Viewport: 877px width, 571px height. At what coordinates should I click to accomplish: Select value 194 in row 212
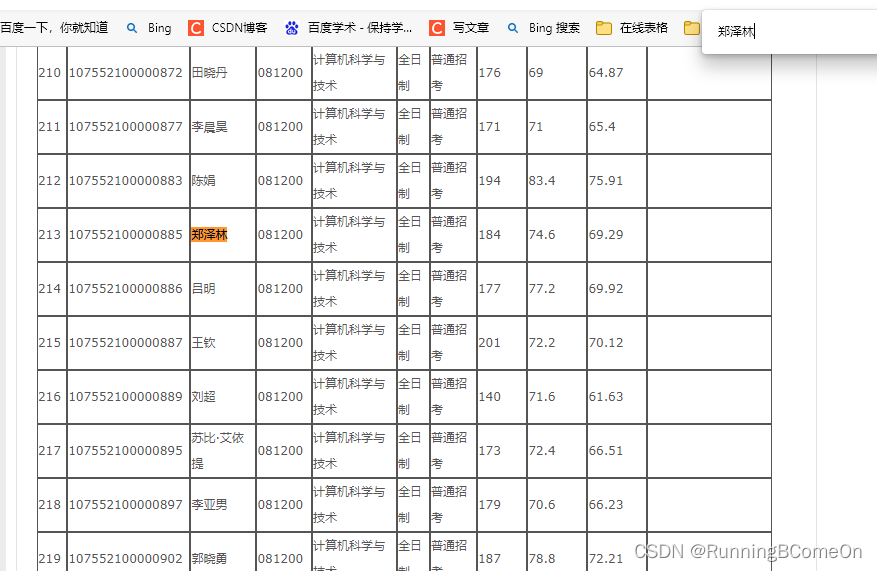[489, 181]
